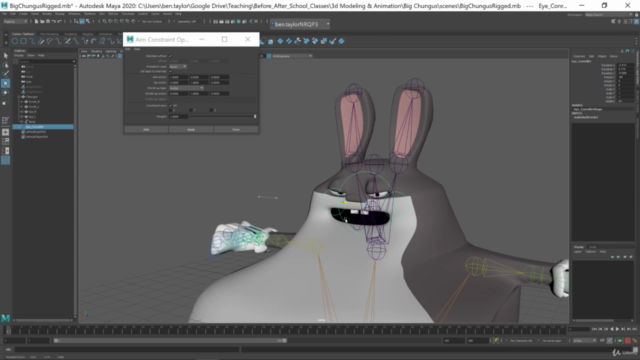Jump to start of playback range
640x360 pixels.
[594, 329]
